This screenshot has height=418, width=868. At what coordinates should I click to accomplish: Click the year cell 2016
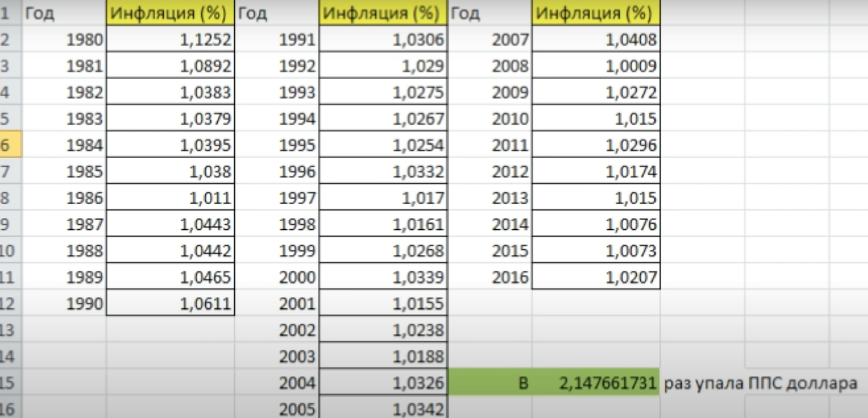click(x=490, y=276)
